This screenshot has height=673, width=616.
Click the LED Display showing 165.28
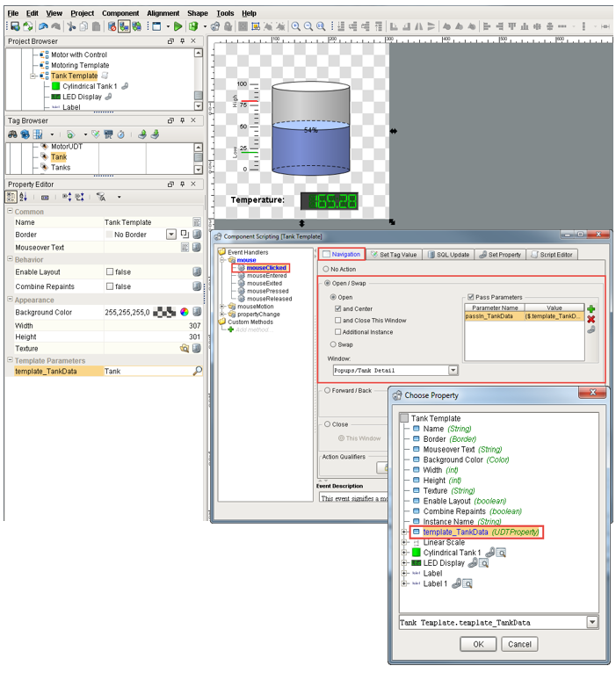click(330, 201)
